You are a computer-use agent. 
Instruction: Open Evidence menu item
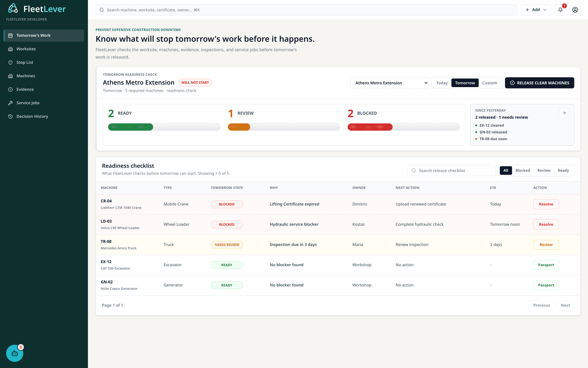(44, 90)
